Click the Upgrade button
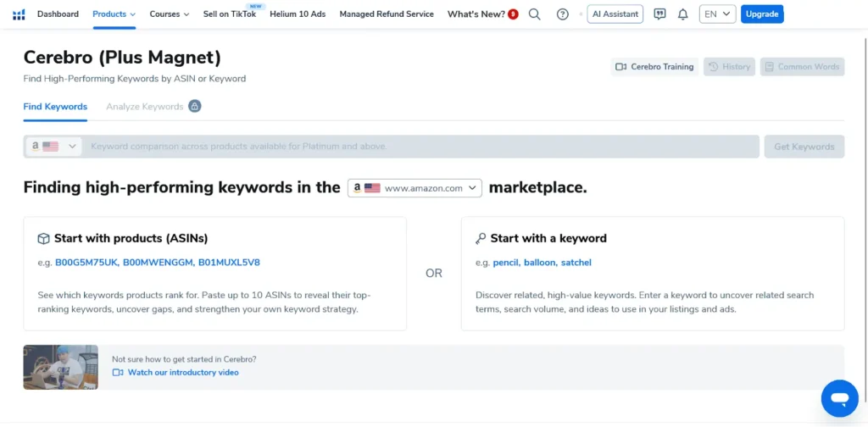Viewport: 868px width, 427px height. click(x=762, y=14)
